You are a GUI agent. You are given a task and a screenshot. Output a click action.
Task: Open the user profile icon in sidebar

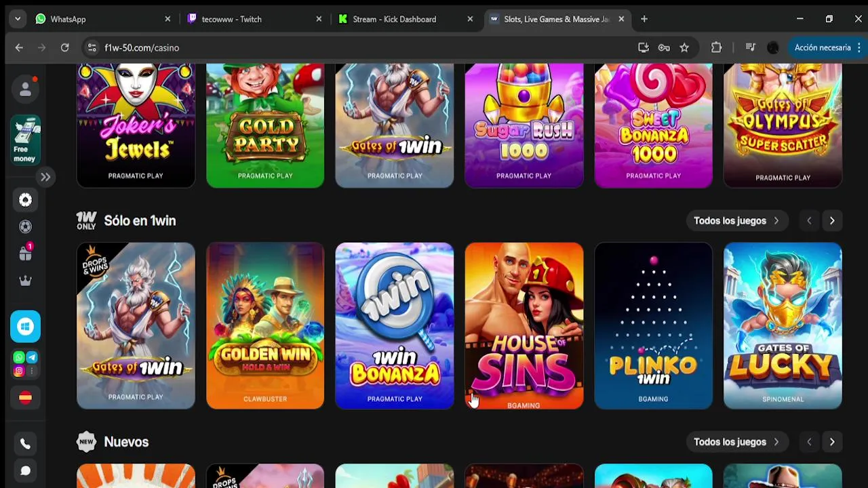pyautogui.click(x=25, y=89)
